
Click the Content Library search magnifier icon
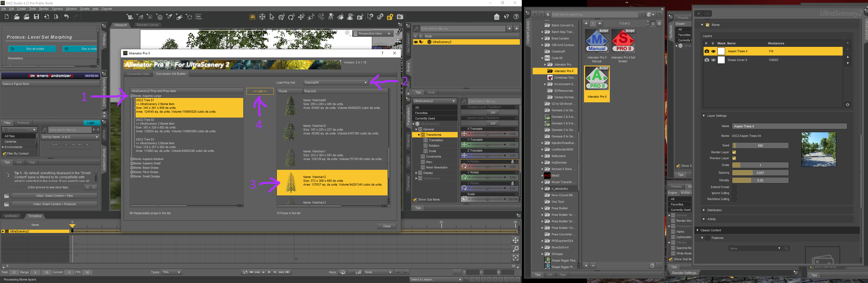660,14
